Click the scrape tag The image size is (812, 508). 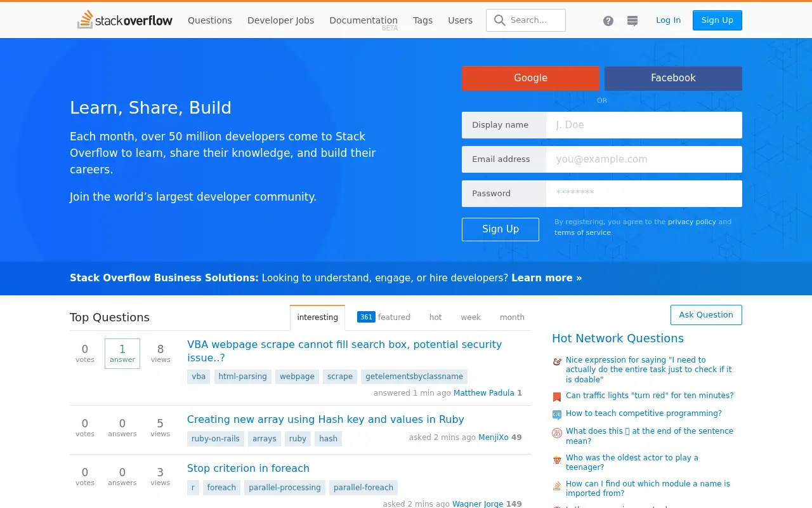click(x=340, y=377)
